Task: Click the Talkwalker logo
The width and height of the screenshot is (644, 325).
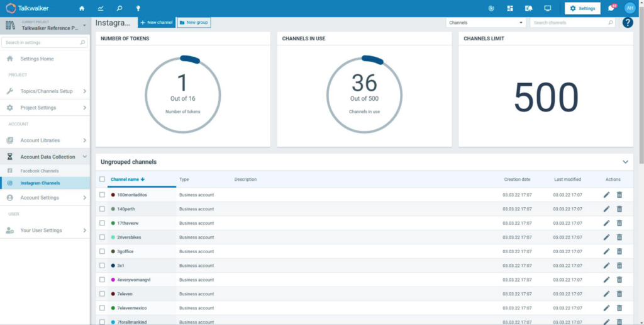Action: [x=27, y=8]
